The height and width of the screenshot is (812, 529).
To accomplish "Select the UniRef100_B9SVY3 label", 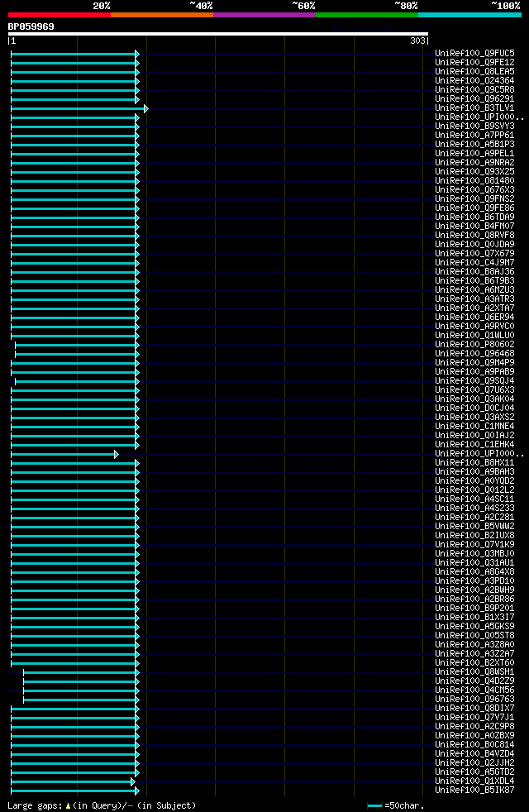I will point(474,127).
